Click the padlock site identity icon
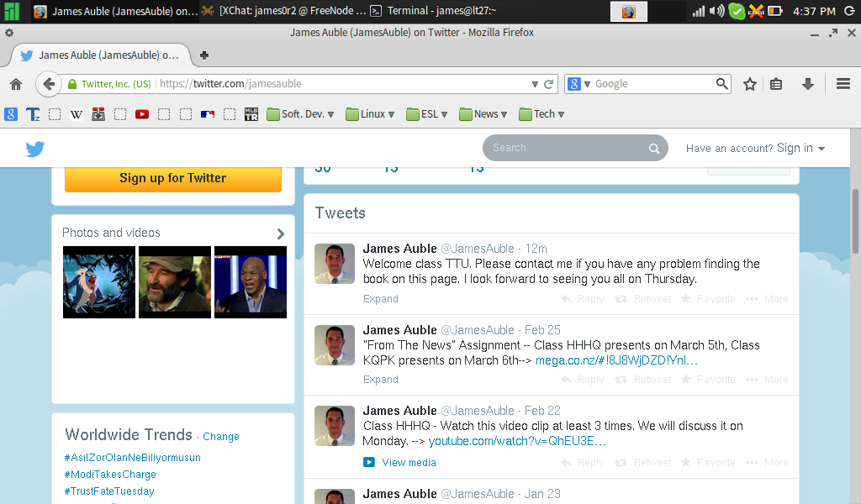This screenshot has width=861, height=504. point(72,84)
